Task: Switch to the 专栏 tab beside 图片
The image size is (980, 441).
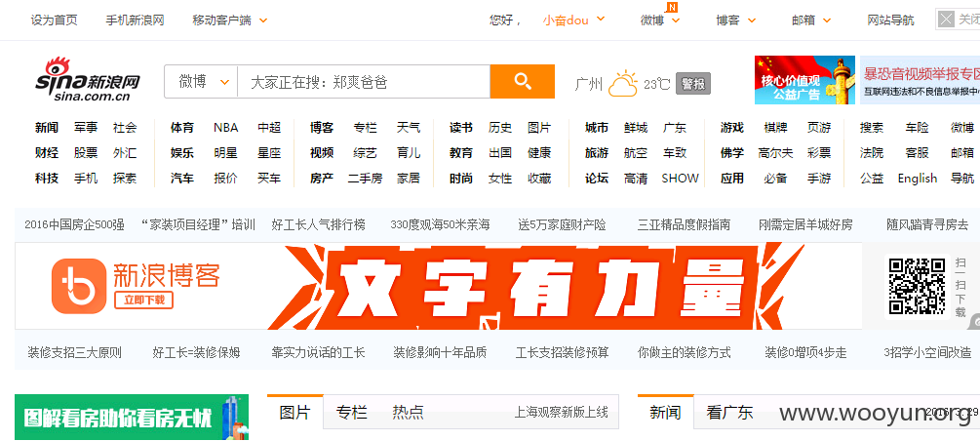Action: [352, 413]
